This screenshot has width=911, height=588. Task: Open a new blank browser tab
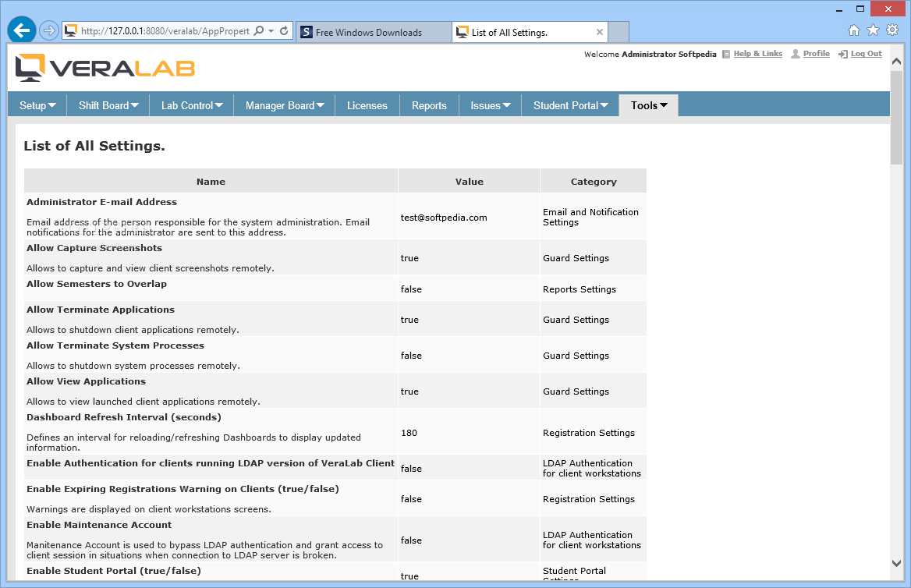point(619,33)
